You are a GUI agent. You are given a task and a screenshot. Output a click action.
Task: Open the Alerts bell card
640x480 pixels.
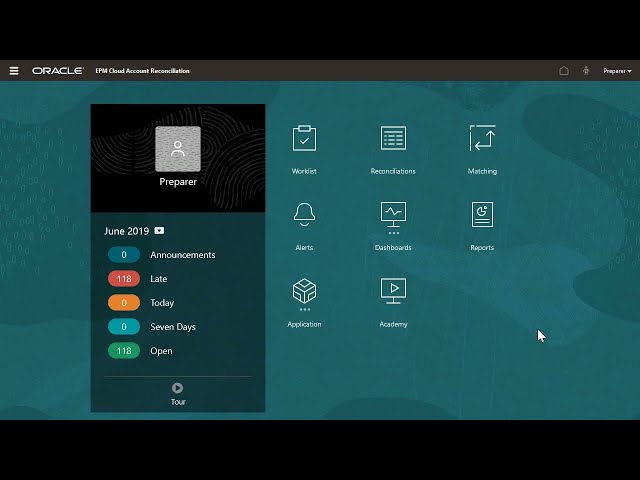click(304, 226)
